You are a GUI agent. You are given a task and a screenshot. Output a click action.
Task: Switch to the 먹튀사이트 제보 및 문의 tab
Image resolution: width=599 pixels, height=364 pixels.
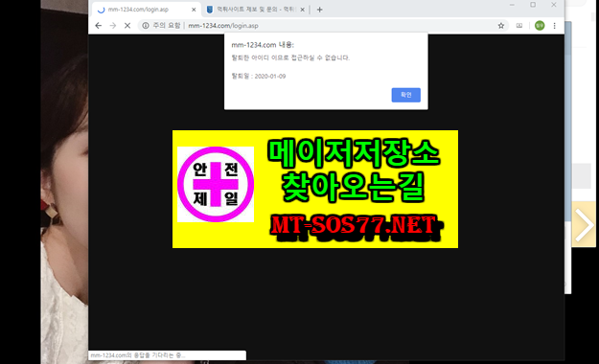point(255,10)
